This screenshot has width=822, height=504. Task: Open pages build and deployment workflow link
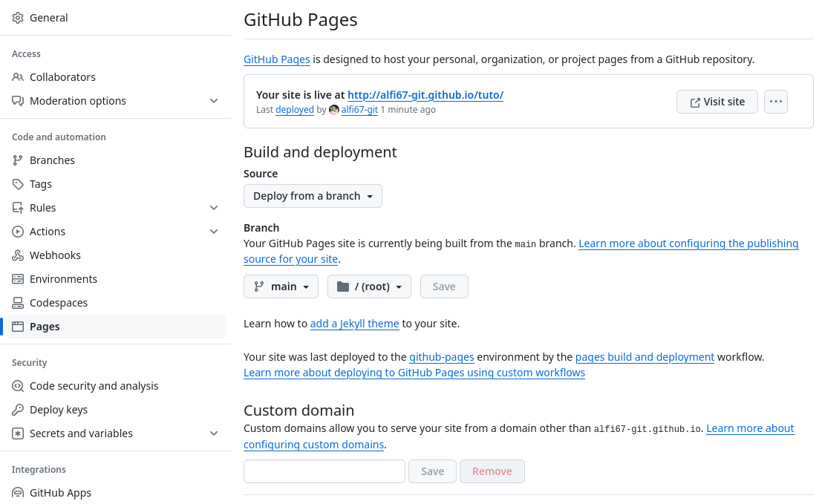645,357
